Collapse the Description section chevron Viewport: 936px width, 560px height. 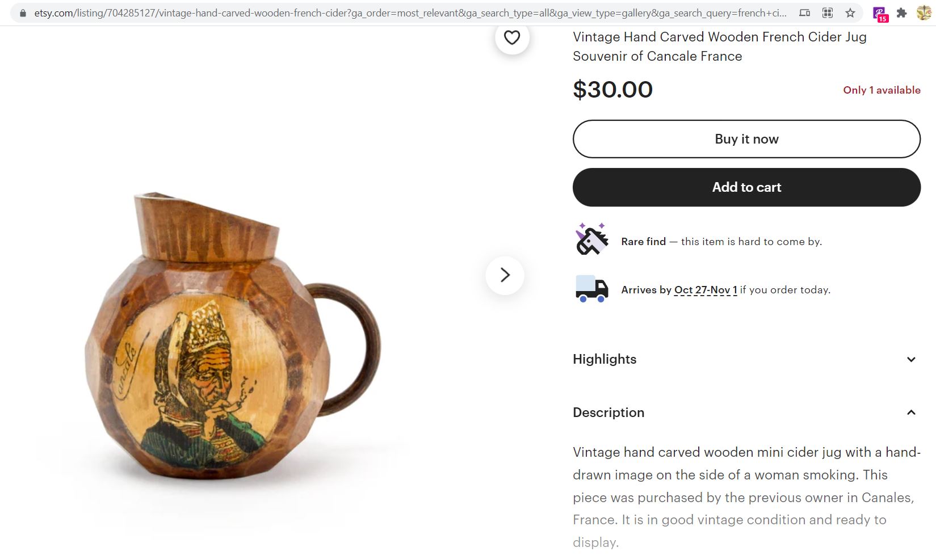tap(910, 412)
